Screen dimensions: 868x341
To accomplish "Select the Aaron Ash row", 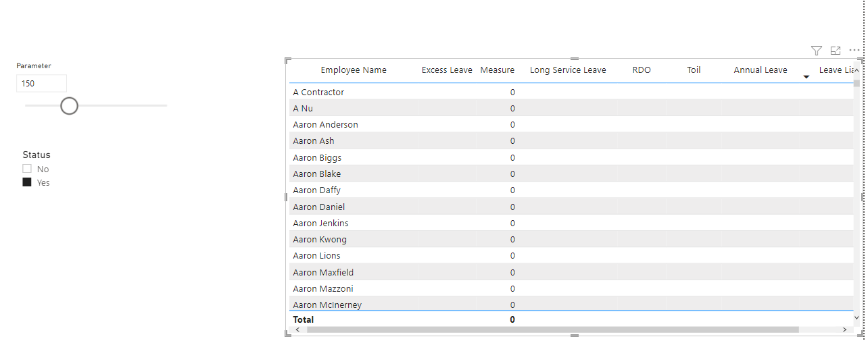I will coord(571,140).
